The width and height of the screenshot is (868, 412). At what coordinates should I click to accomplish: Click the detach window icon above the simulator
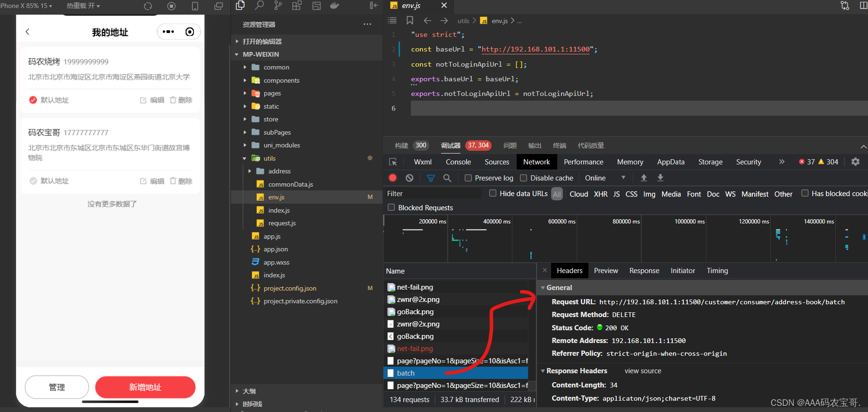click(219, 6)
